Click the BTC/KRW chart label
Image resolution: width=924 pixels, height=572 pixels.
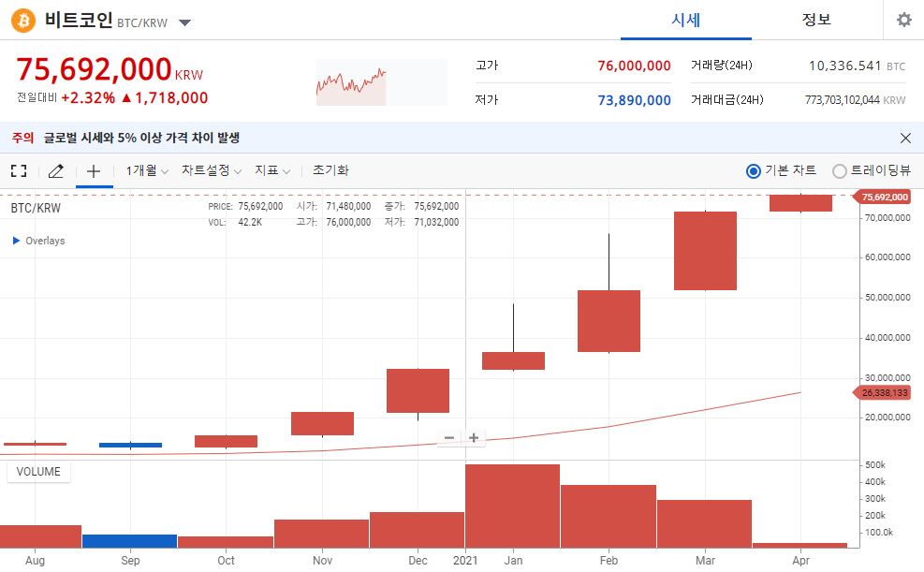[36, 208]
